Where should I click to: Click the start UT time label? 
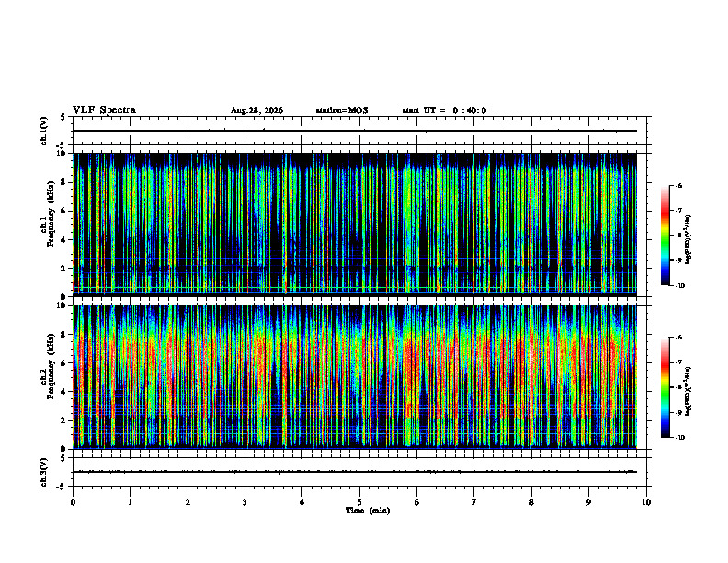[x=444, y=110]
